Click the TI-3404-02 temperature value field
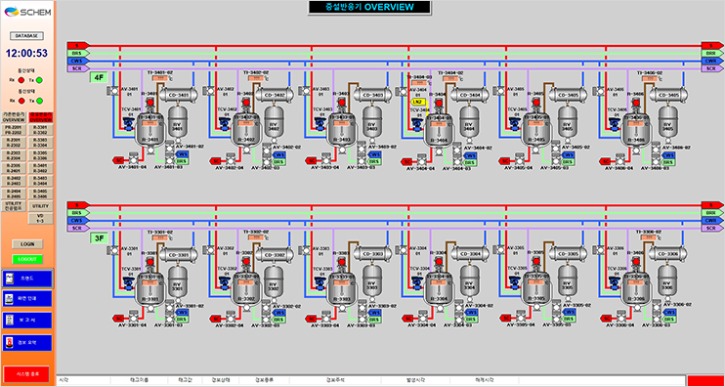 (x=450, y=78)
